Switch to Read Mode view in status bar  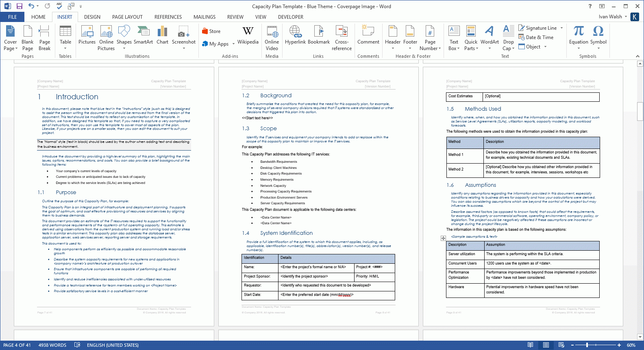click(530, 345)
